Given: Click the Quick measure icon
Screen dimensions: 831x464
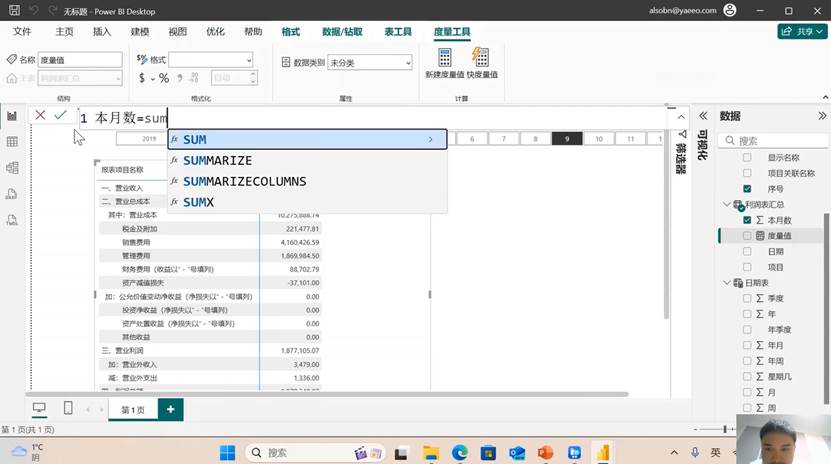Looking at the screenshot, I should [x=481, y=57].
